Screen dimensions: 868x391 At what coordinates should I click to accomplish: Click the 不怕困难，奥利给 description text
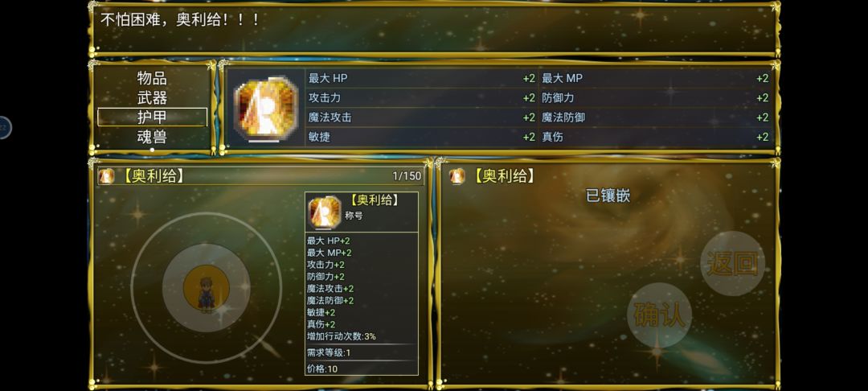pos(179,20)
